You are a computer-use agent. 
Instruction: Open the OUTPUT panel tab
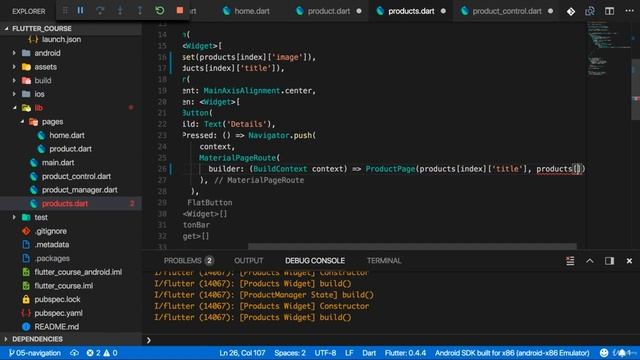(249, 260)
